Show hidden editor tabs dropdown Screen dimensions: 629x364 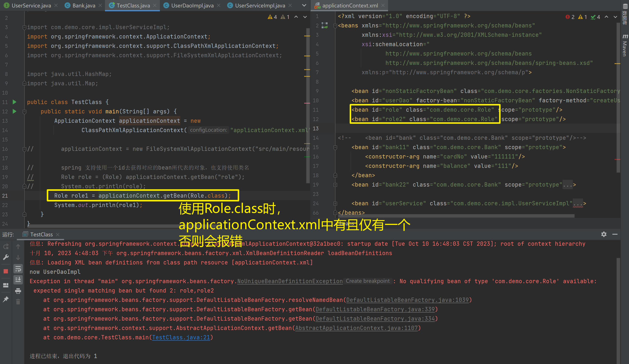coord(304,5)
